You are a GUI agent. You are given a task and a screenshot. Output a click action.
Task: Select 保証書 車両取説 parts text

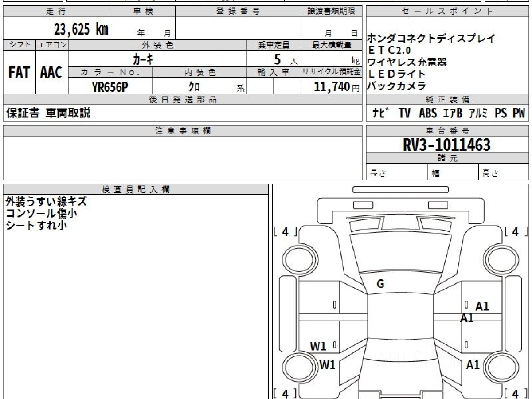point(48,113)
